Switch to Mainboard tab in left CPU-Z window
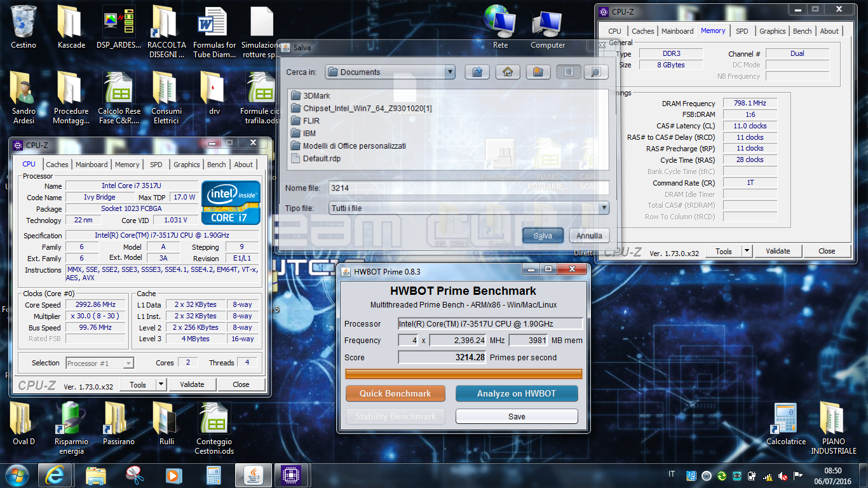Image resolution: width=868 pixels, height=488 pixels. [92, 165]
